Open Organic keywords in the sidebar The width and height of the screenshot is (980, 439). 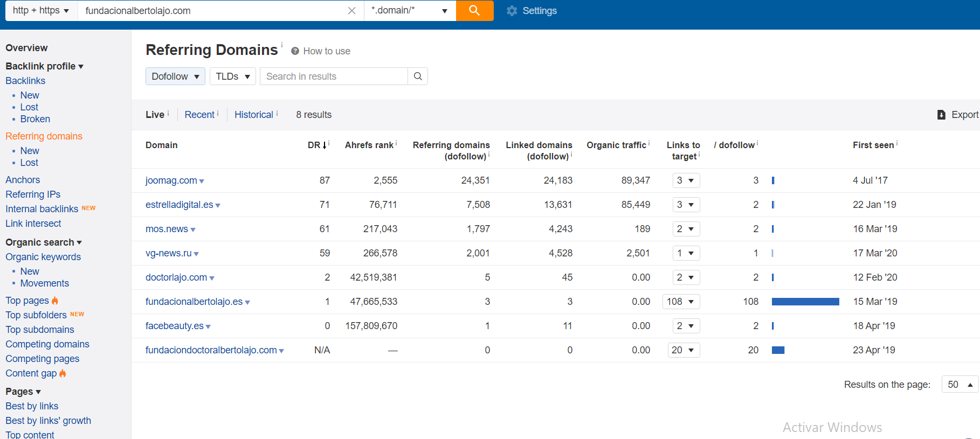43,257
